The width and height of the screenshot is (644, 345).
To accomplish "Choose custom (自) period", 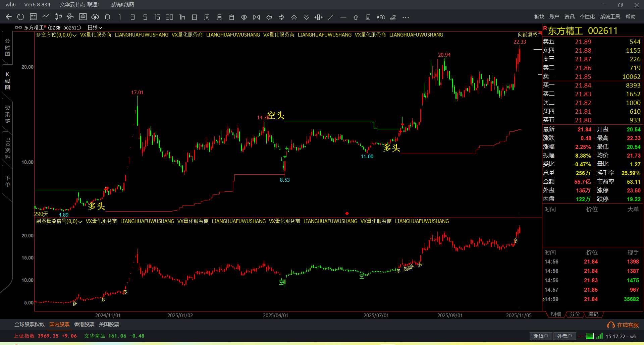I will tap(232, 17).
